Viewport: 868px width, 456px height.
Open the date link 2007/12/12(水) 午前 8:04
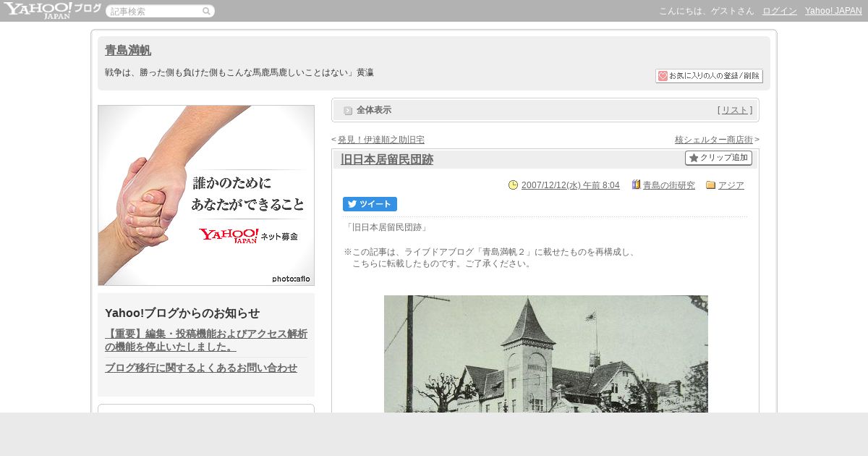(571, 185)
